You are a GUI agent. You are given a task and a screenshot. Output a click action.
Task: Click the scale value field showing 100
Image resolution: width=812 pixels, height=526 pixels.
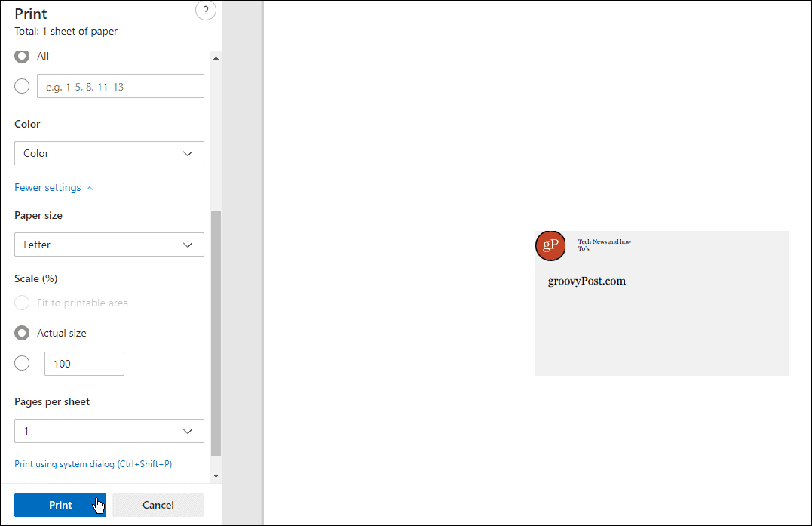coord(84,364)
